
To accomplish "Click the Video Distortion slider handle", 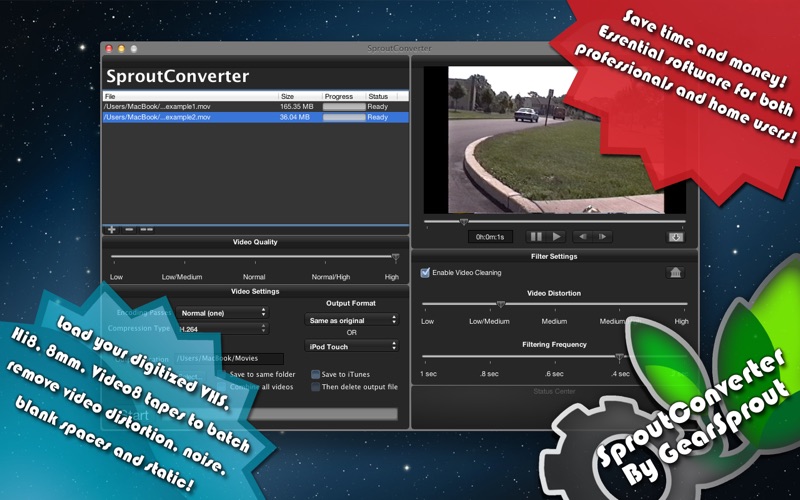I will [x=501, y=304].
